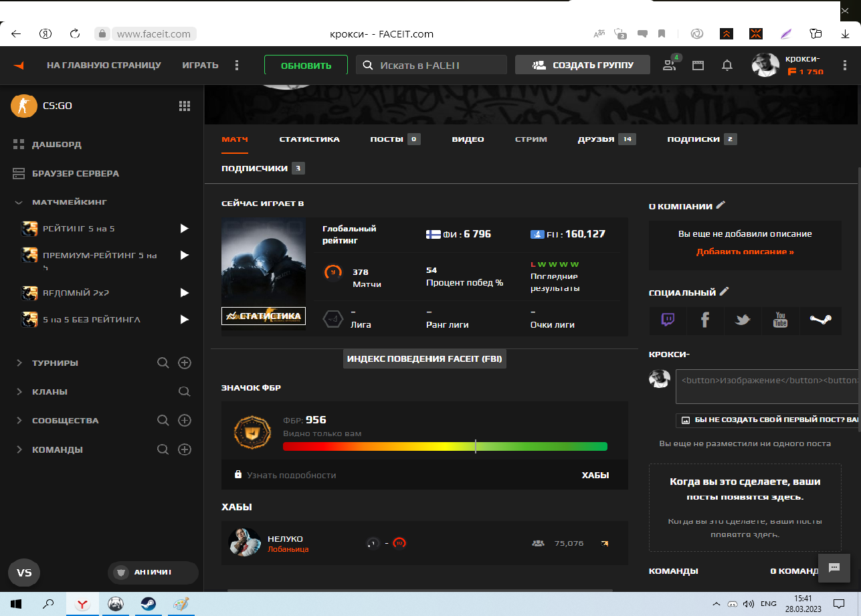Switch to the ПОСТЫ tab
The height and width of the screenshot is (616, 861).
coord(395,139)
